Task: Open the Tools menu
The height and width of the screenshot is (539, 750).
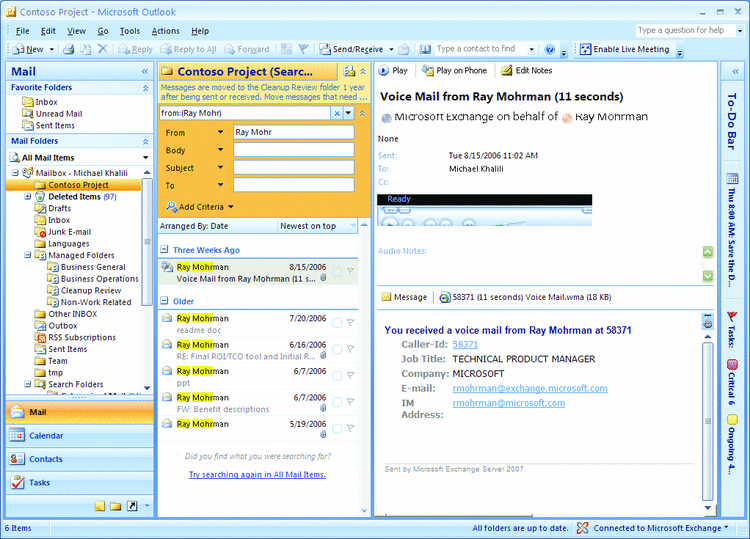Action: pyautogui.click(x=130, y=31)
